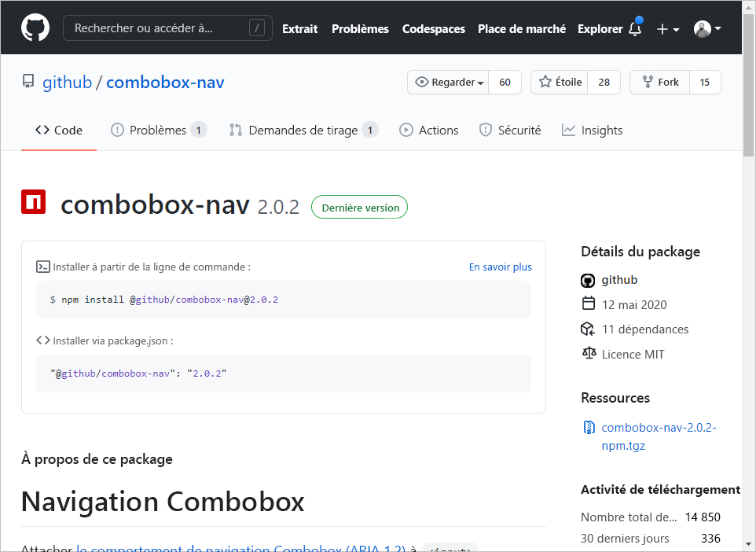
Task: Open the notifications bell
Action: [635, 29]
